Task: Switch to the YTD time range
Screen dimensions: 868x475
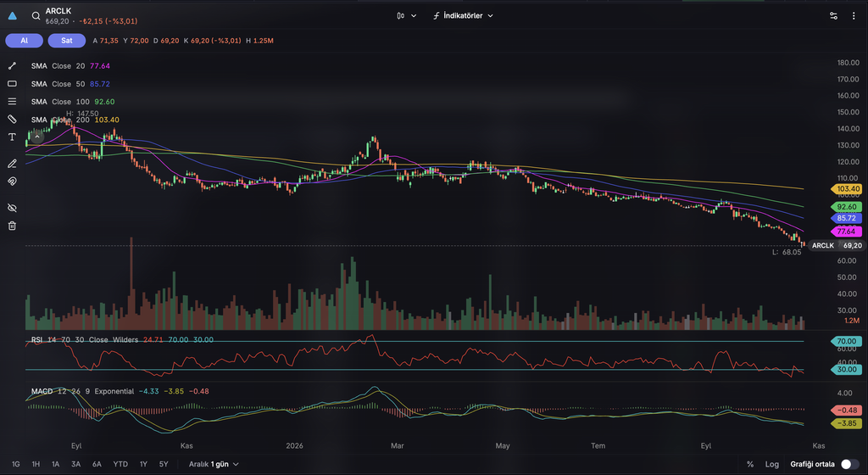Action: pyautogui.click(x=120, y=464)
